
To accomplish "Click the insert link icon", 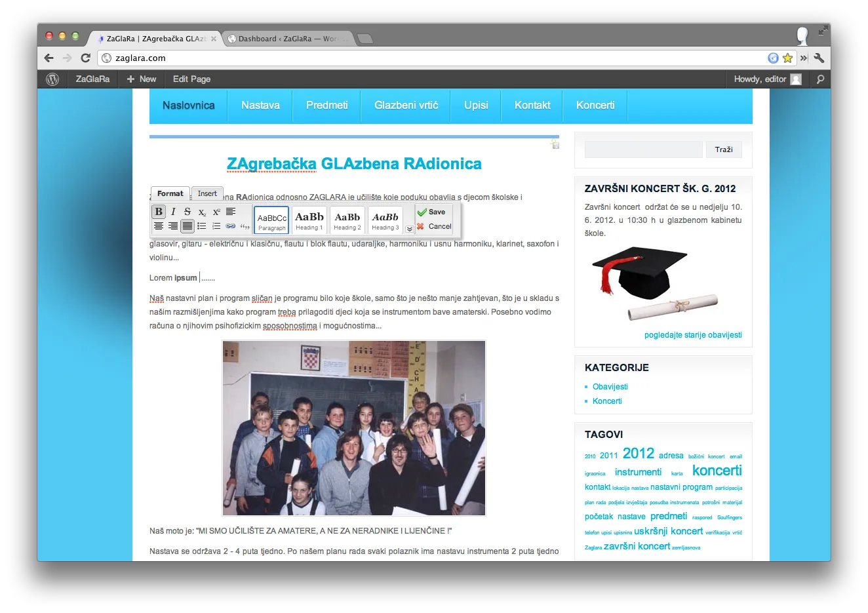I will click(231, 226).
